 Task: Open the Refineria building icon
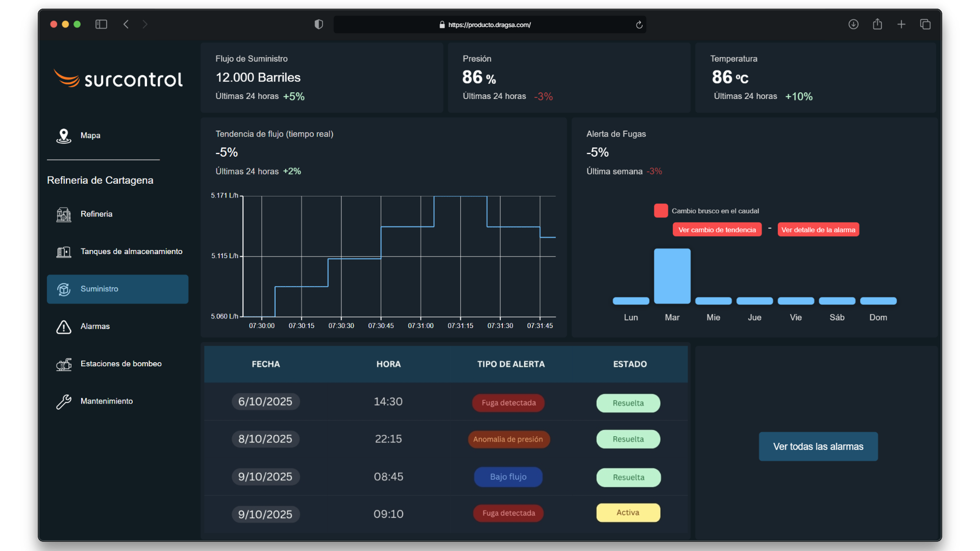pyautogui.click(x=64, y=214)
